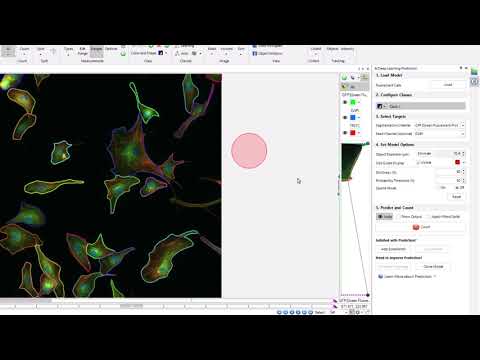Toggle the Hide preview button

[385, 217]
